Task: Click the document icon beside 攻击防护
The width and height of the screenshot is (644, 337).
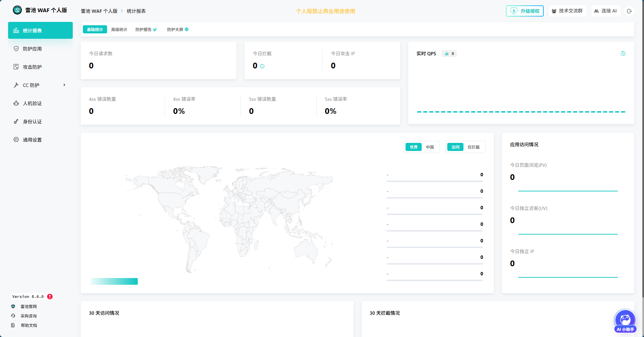Action: (16, 67)
